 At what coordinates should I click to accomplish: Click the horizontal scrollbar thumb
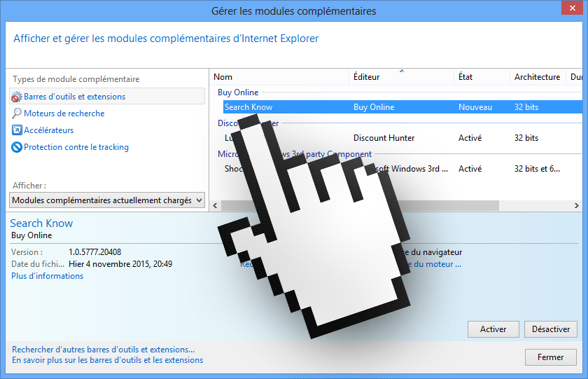coord(360,206)
